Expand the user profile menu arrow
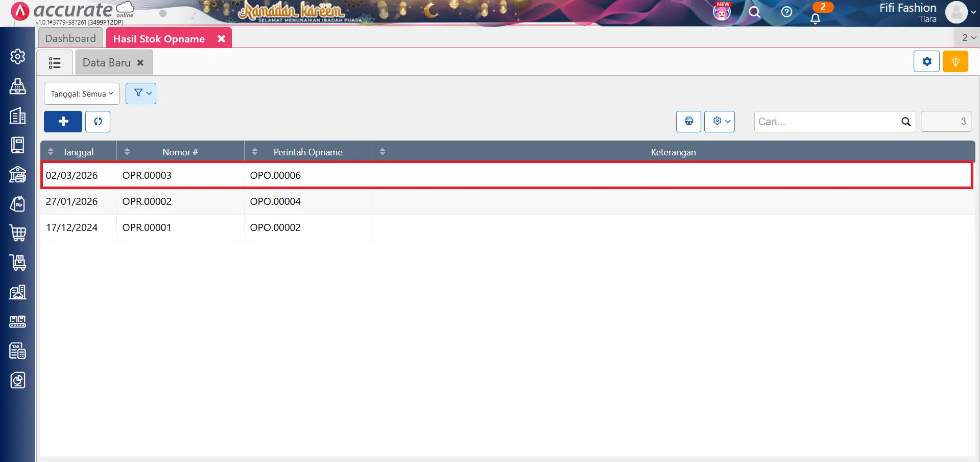 pyautogui.click(x=973, y=12)
